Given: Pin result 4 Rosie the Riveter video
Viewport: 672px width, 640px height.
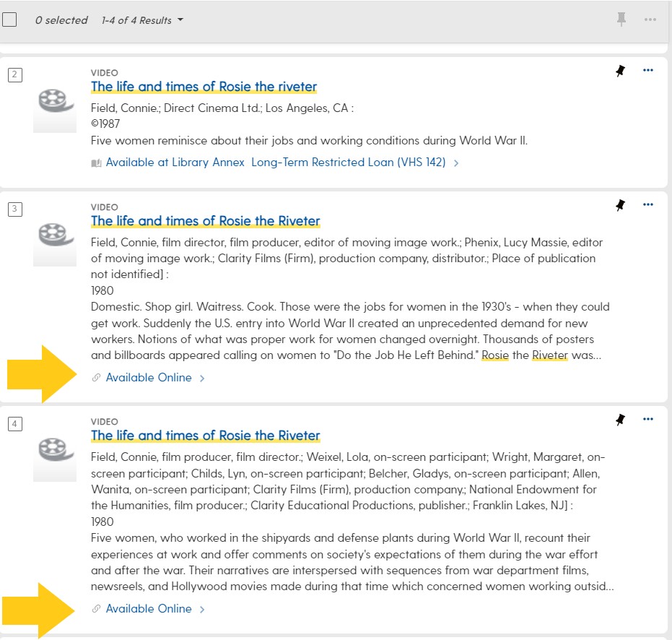Looking at the screenshot, I should pyautogui.click(x=620, y=420).
